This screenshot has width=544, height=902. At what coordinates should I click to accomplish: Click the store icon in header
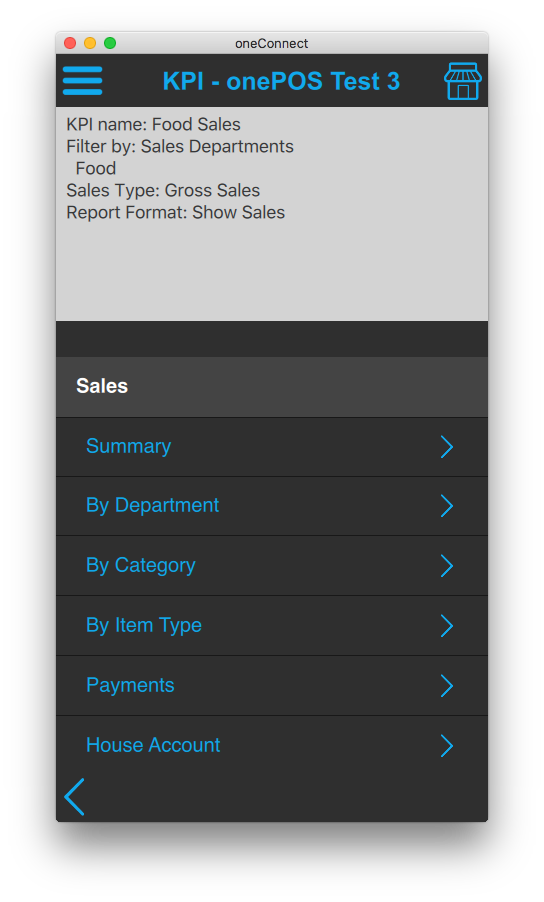click(462, 81)
